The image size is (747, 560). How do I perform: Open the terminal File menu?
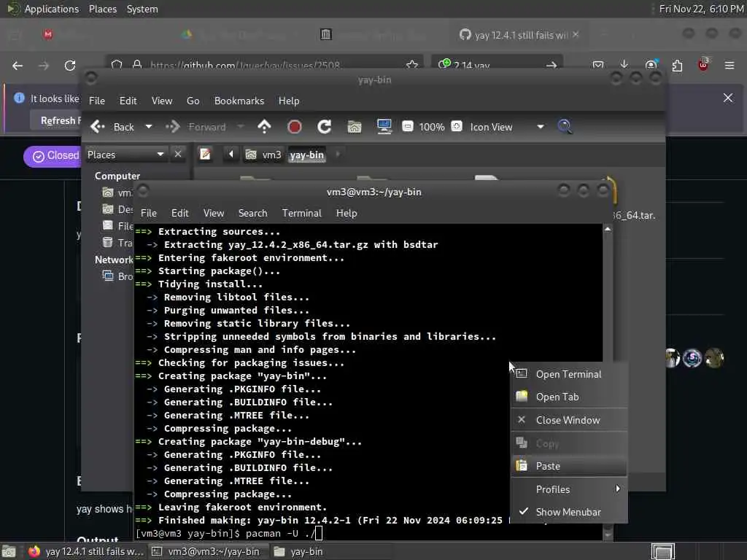tap(149, 214)
